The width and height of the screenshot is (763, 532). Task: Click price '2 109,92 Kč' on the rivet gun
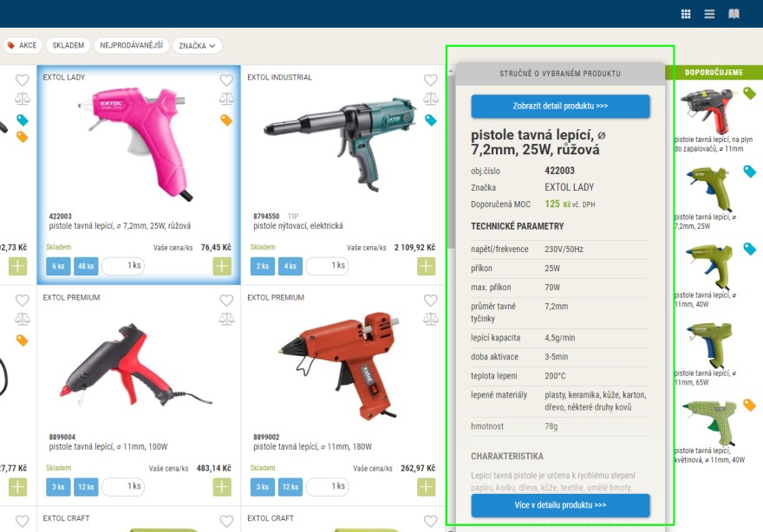point(414,248)
